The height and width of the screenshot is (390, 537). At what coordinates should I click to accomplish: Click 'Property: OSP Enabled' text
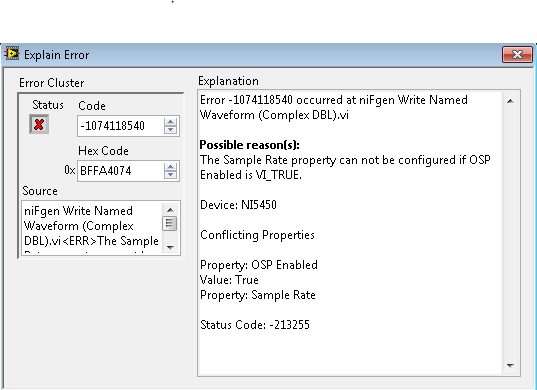[x=259, y=265]
